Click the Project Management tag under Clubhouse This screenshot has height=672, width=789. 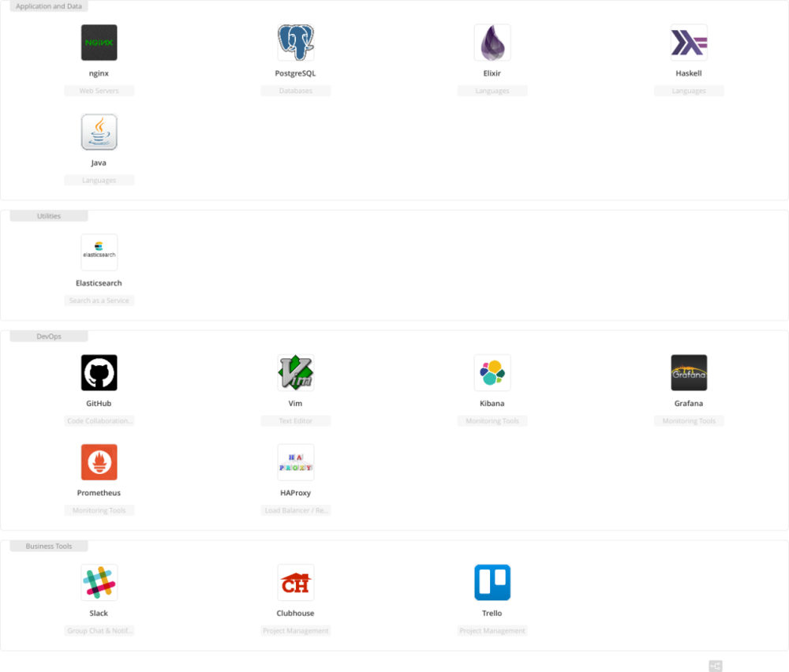coord(296,630)
